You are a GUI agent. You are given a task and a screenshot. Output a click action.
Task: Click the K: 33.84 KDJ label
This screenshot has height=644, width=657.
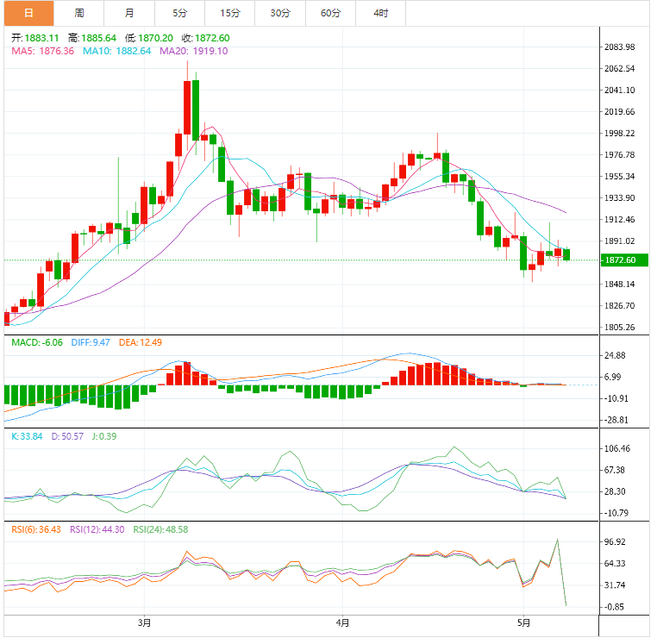coord(27,436)
